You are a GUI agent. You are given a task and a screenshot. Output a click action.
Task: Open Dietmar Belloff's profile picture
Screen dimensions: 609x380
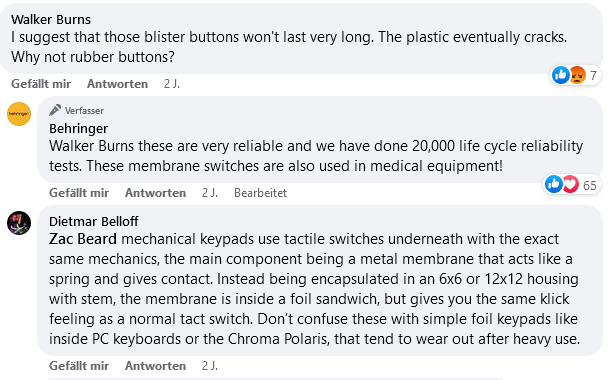[x=19, y=223]
